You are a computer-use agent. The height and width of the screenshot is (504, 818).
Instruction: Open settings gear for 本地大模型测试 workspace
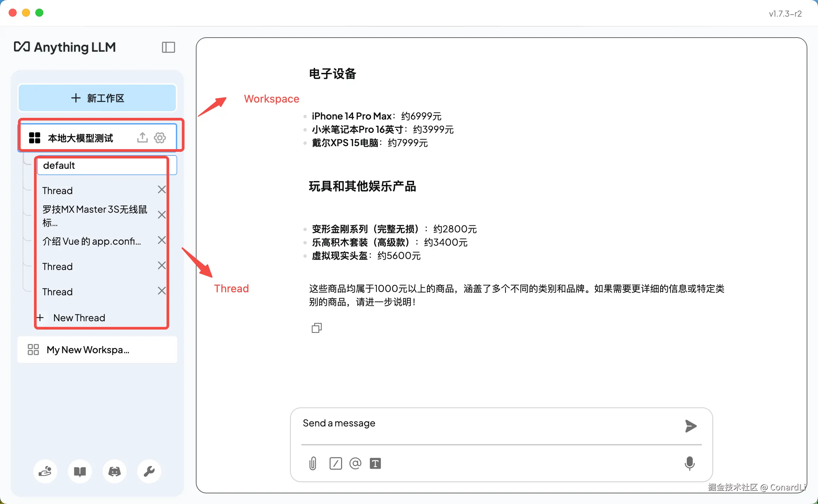point(160,137)
